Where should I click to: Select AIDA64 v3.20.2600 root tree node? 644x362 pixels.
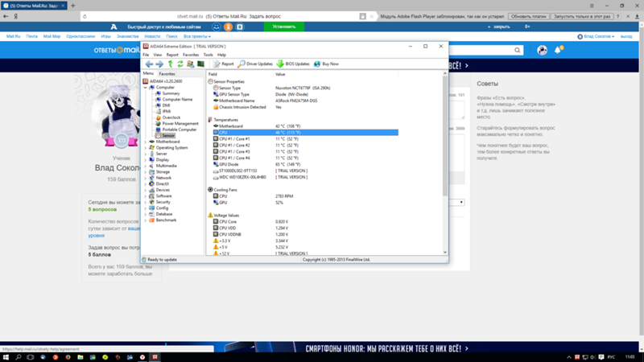coord(166,81)
